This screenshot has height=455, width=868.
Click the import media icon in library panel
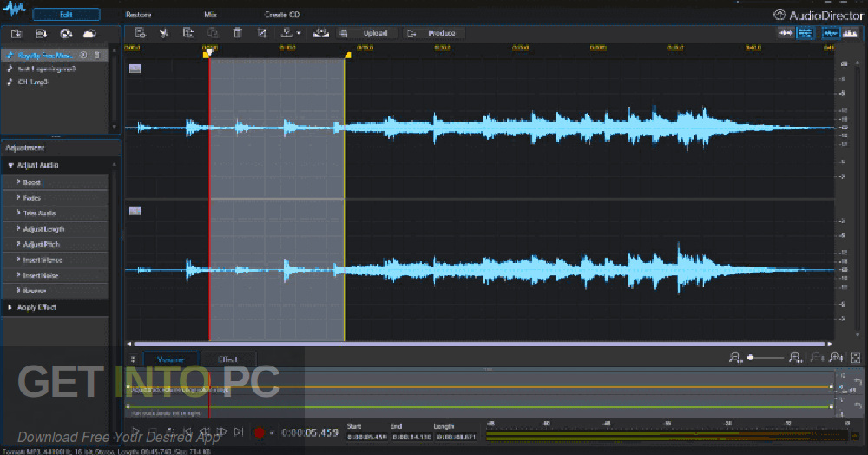[16, 34]
